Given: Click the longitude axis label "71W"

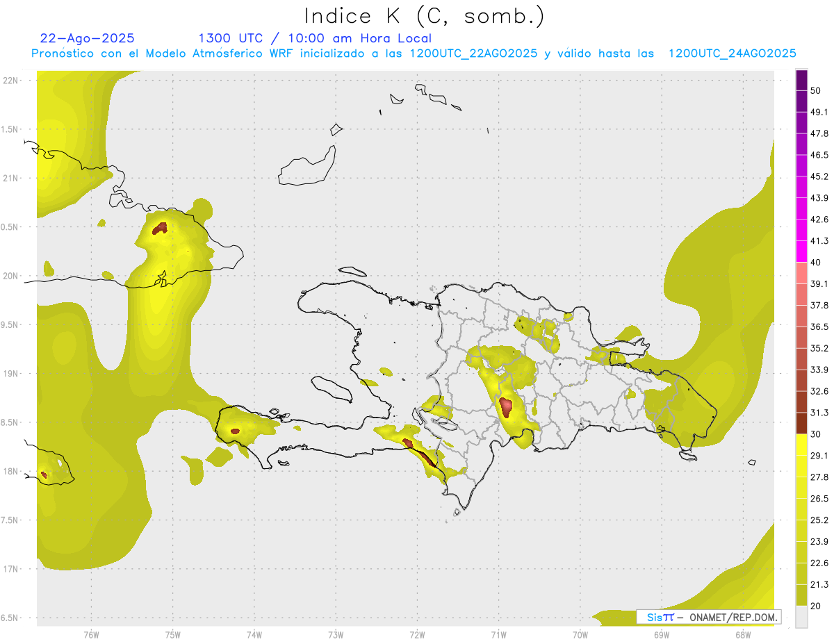Looking at the screenshot, I should click(x=498, y=634).
